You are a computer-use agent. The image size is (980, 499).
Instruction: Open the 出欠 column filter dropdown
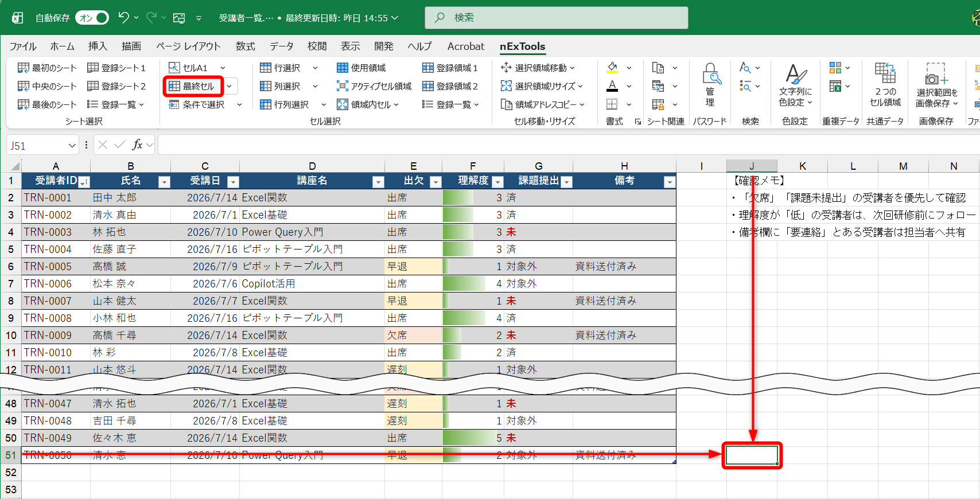pos(435,182)
